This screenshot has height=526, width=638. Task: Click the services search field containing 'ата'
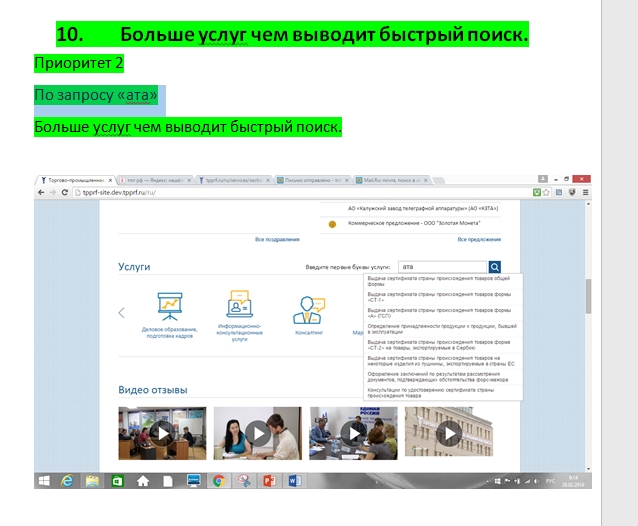(442, 267)
